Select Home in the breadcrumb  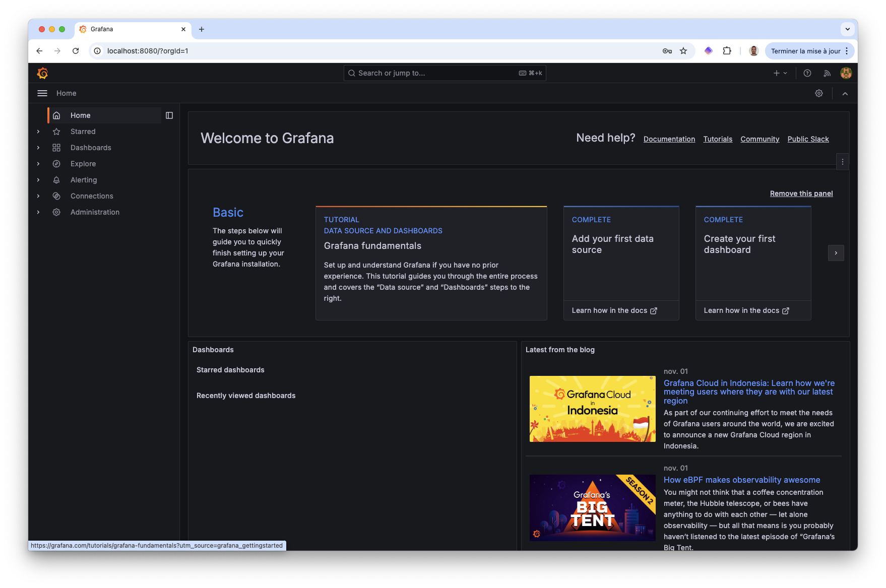click(66, 93)
